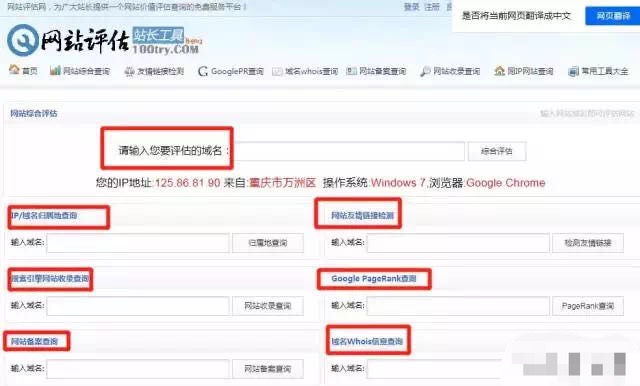Open 同IP网站查询 in the navigation bar
640x386 pixels.
530,71
